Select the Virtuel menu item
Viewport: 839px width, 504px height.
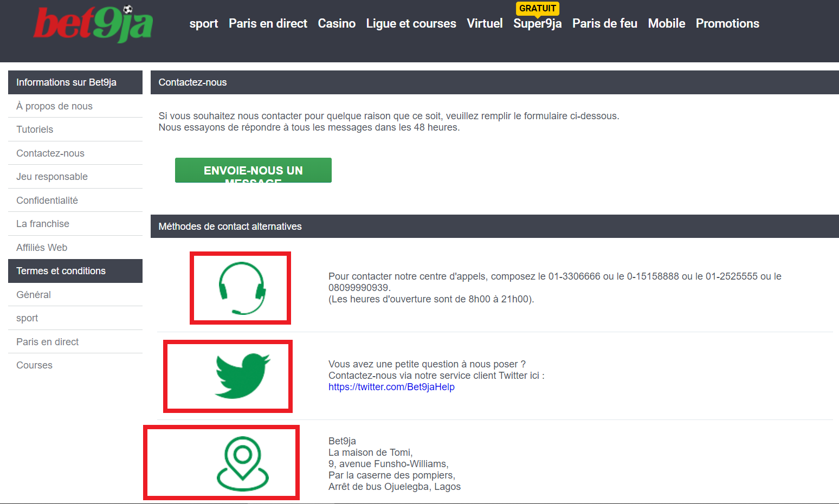[485, 23]
